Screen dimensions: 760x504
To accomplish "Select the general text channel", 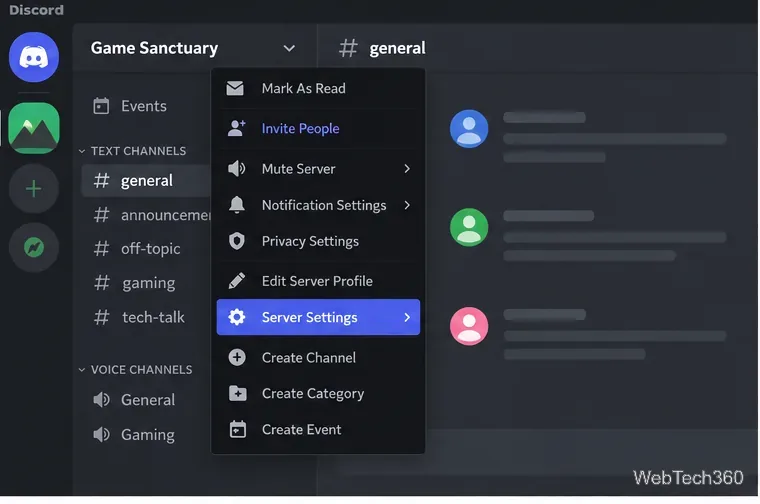I will (x=146, y=180).
